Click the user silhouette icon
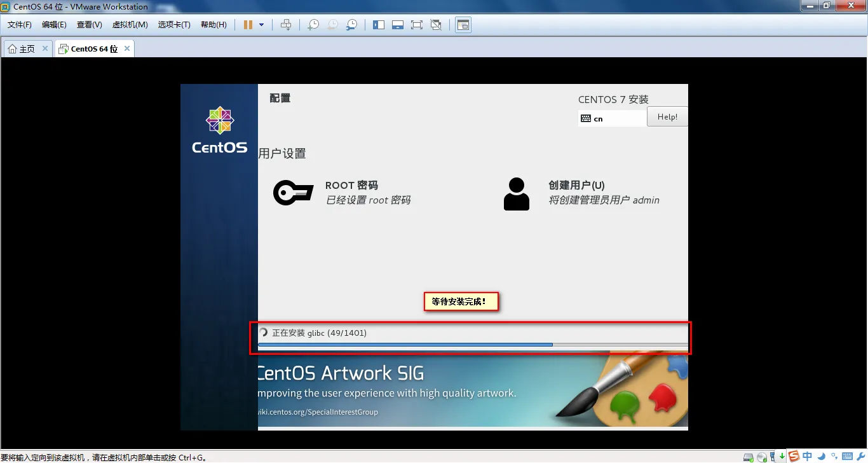Viewport: 868px width, 463px height. [516, 194]
